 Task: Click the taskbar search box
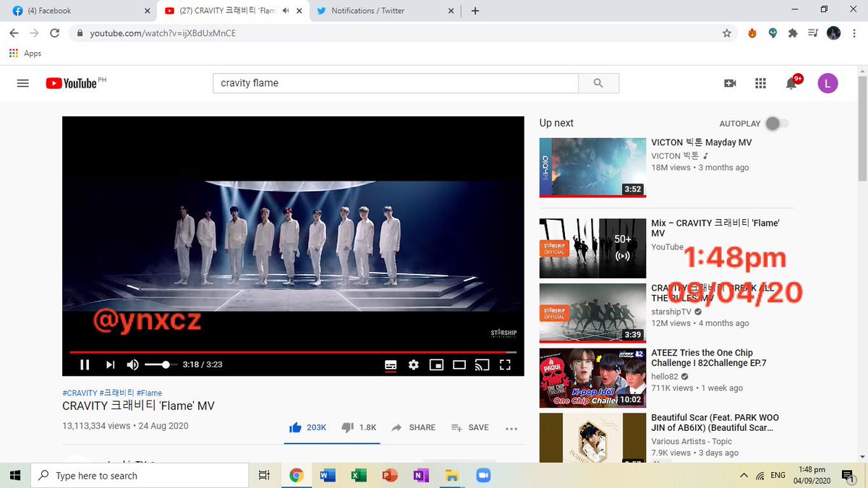coord(140,475)
